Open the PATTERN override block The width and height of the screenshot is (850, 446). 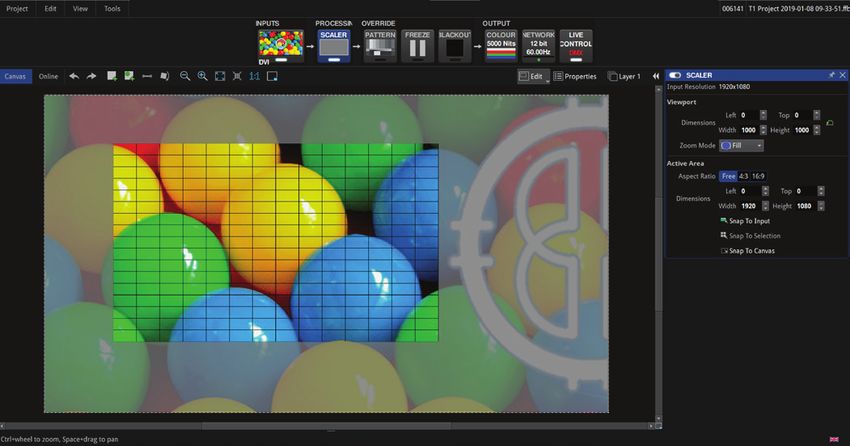380,47
